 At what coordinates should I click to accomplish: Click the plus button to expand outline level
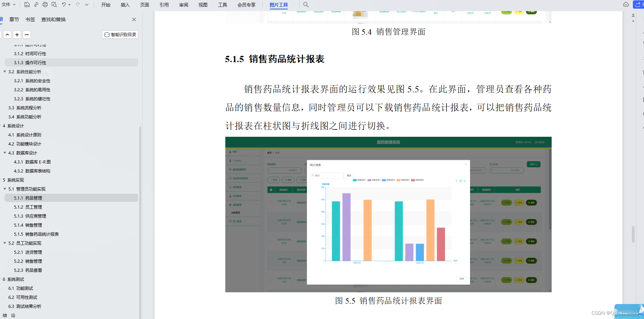click(17, 35)
